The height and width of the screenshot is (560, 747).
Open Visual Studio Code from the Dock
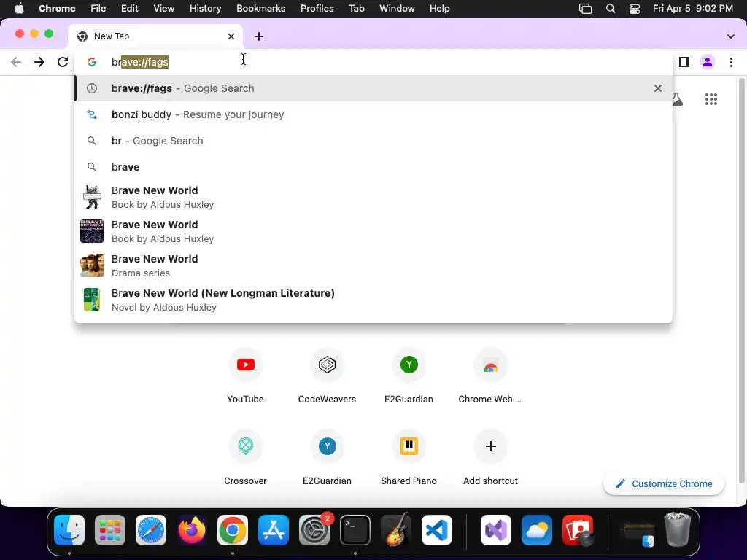[x=437, y=530]
